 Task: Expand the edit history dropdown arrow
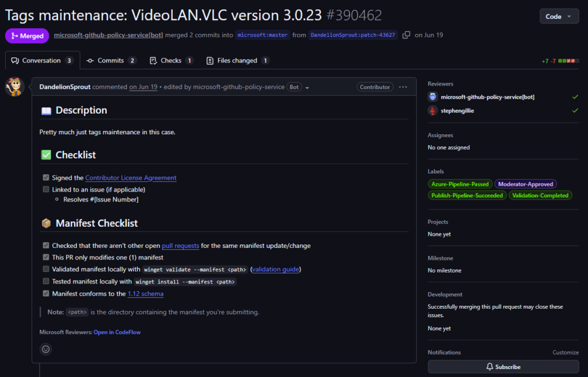pyautogui.click(x=307, y=88)
